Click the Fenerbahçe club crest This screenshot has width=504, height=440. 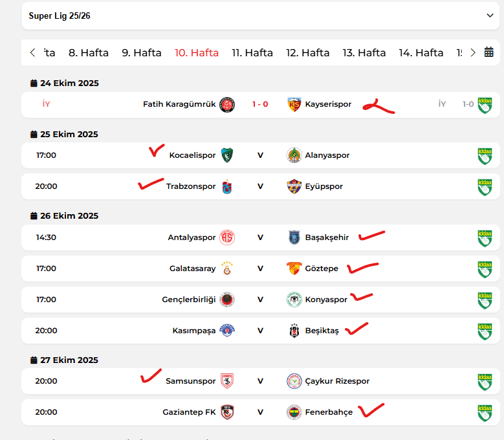point(294,412)
